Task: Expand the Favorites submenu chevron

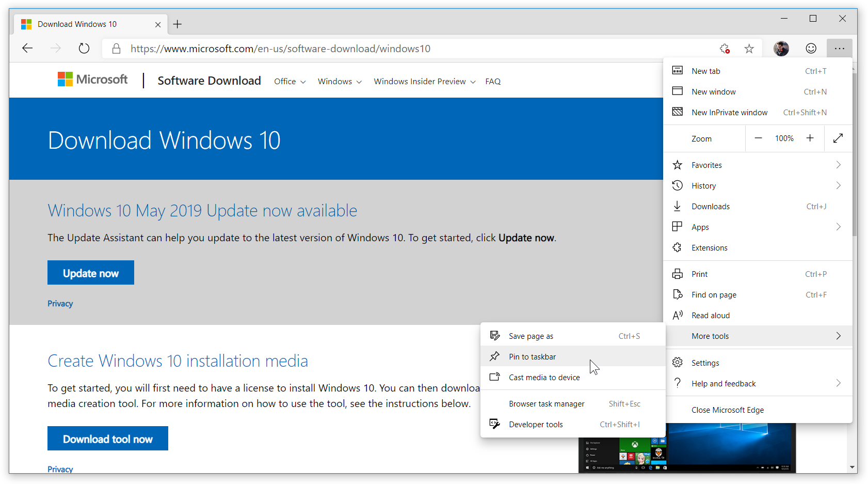Action: point(838,165)
